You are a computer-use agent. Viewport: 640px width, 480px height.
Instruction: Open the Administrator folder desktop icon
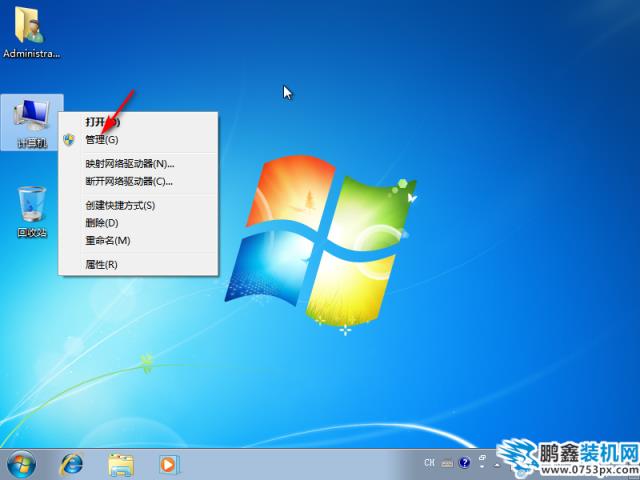click(31, 33)
